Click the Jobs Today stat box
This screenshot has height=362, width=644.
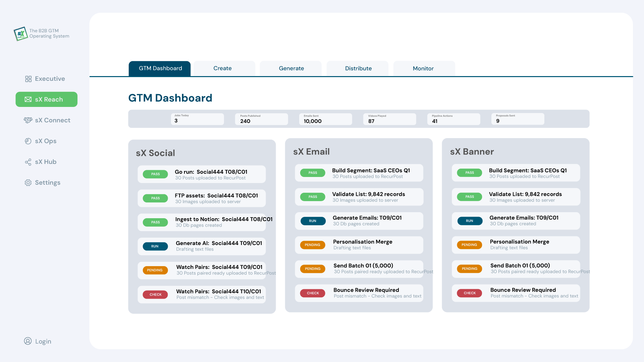tap(197, 119)
